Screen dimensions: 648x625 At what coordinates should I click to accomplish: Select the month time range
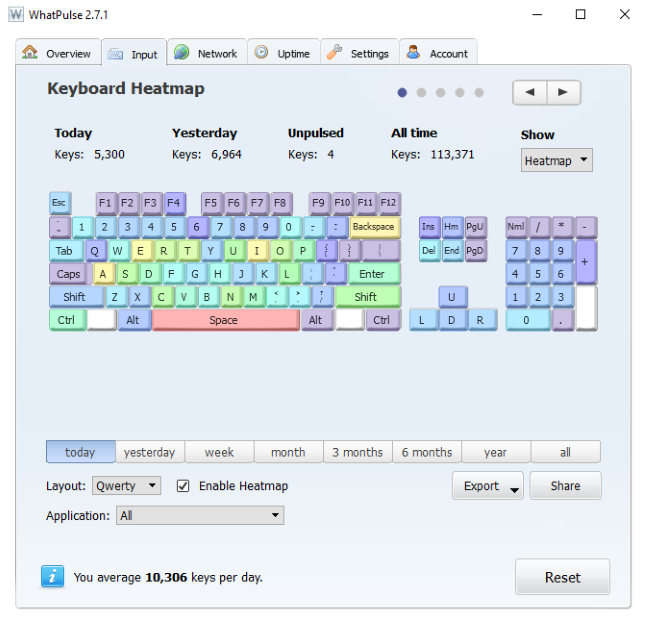[x=288, y=452]
